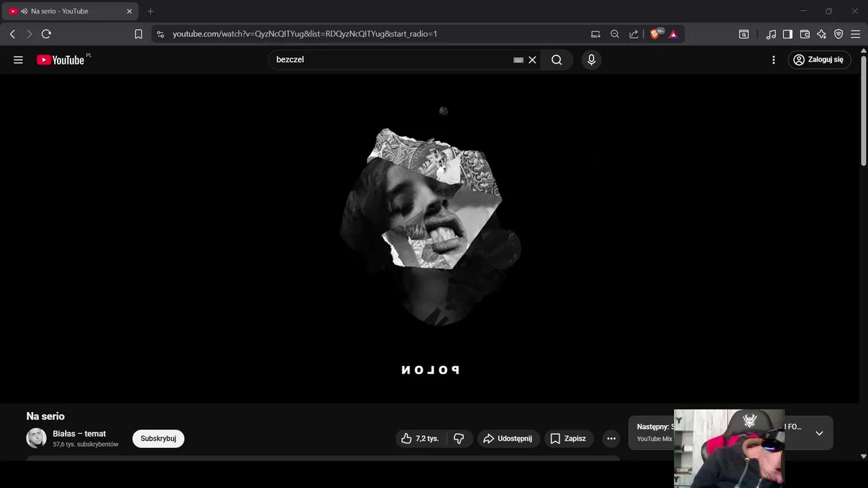Subscribe using the Subskrybuj button

[158, 439]
